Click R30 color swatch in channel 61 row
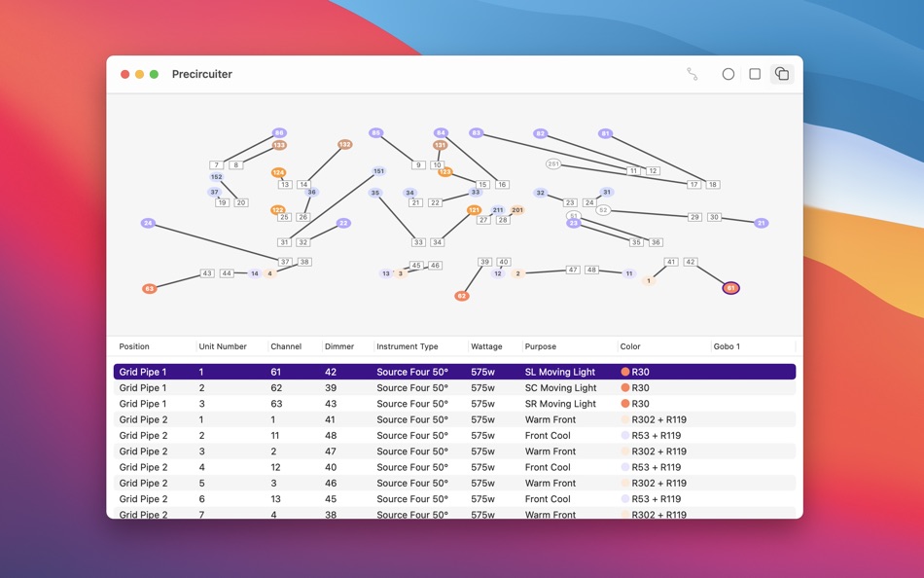This screenshot has height=578, width=924. tap(625, 372)
